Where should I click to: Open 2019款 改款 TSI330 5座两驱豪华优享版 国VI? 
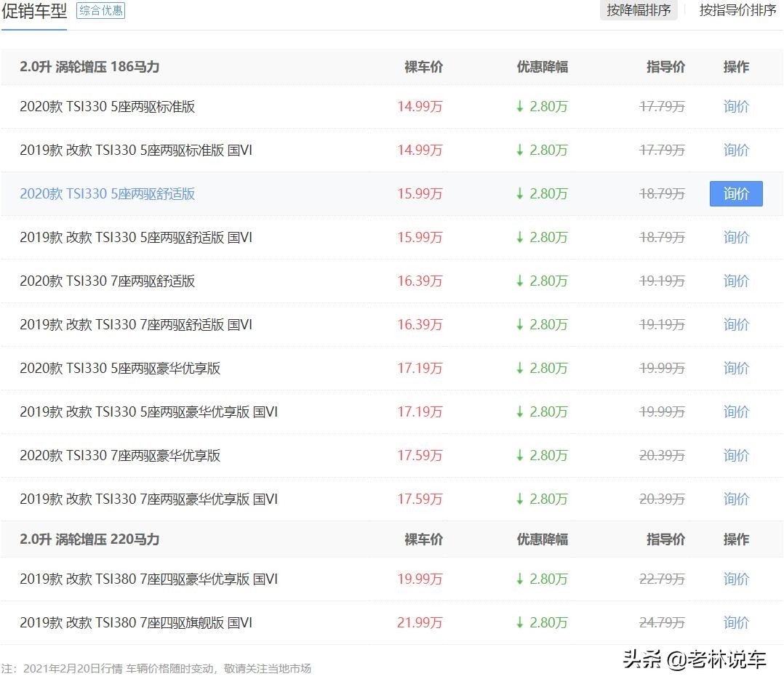148,411
